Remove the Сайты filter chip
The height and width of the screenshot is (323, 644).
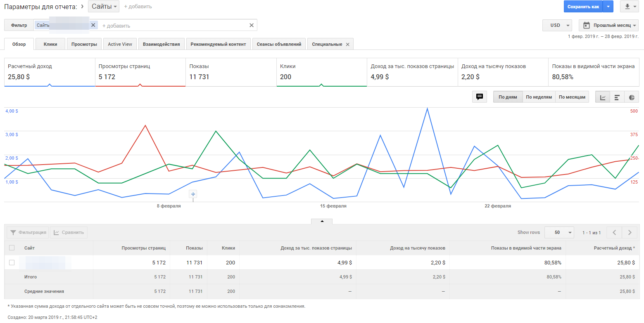[93, 25]
